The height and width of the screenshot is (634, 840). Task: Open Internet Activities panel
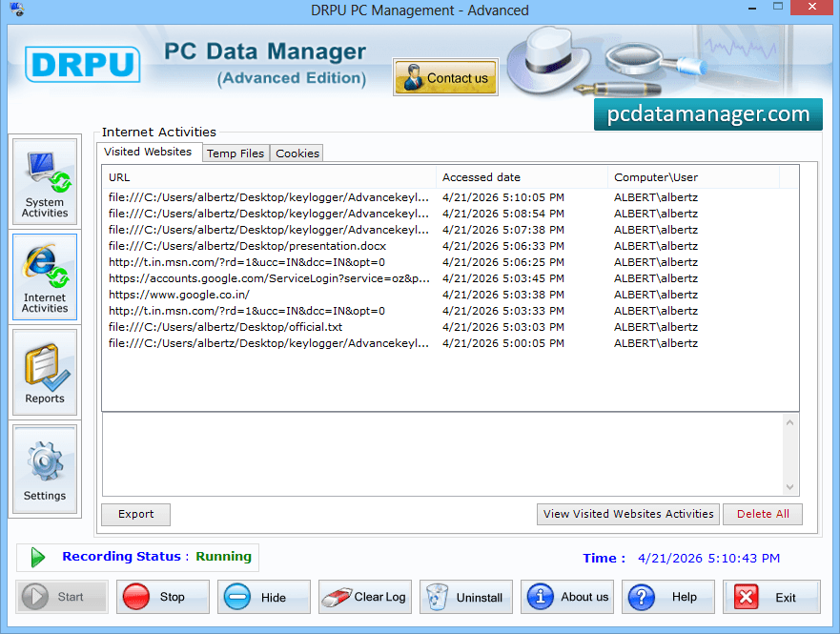pyautogui.click(x=45, y=276)
